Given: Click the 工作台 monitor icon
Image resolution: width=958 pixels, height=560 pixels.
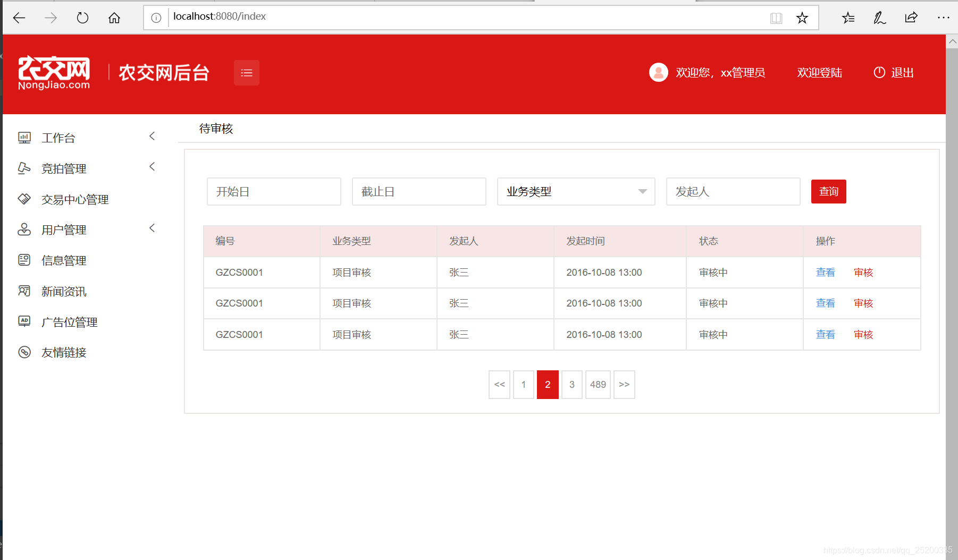Looking at the screenshot, I should (24, 138).
